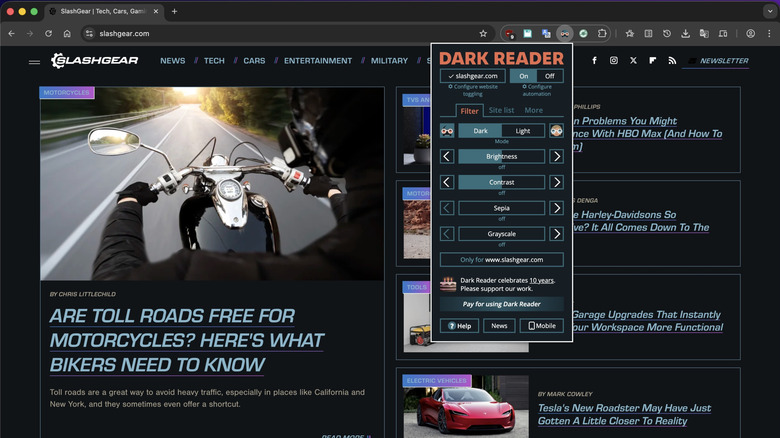Viewport: 780px width, 438px height.
Task: Open the teal save extension icon
Action: click(527, 34)
